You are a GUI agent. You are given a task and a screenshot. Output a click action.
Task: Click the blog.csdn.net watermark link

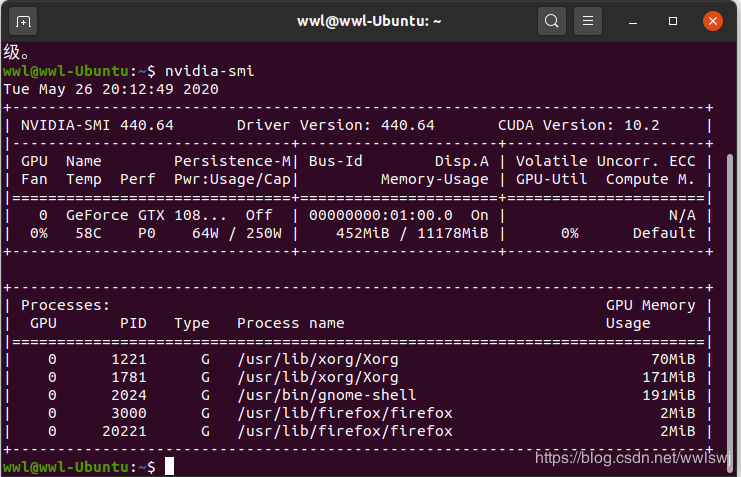point(634,458)
